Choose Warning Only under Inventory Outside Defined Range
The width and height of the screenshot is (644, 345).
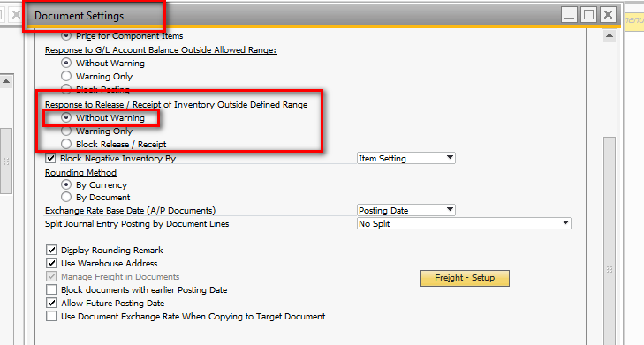[66, 131]
